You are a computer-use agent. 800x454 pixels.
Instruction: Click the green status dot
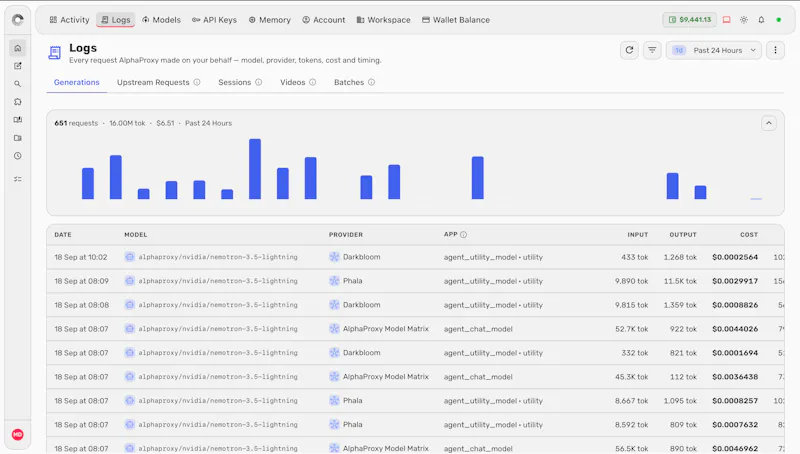click(779, 20)
